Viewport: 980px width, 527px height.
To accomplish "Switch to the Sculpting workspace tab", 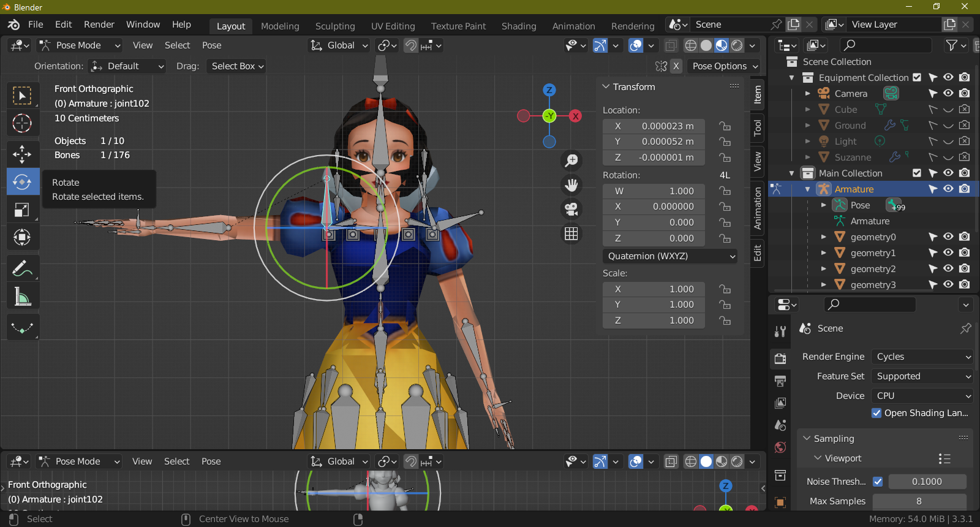I will [335, 26].
